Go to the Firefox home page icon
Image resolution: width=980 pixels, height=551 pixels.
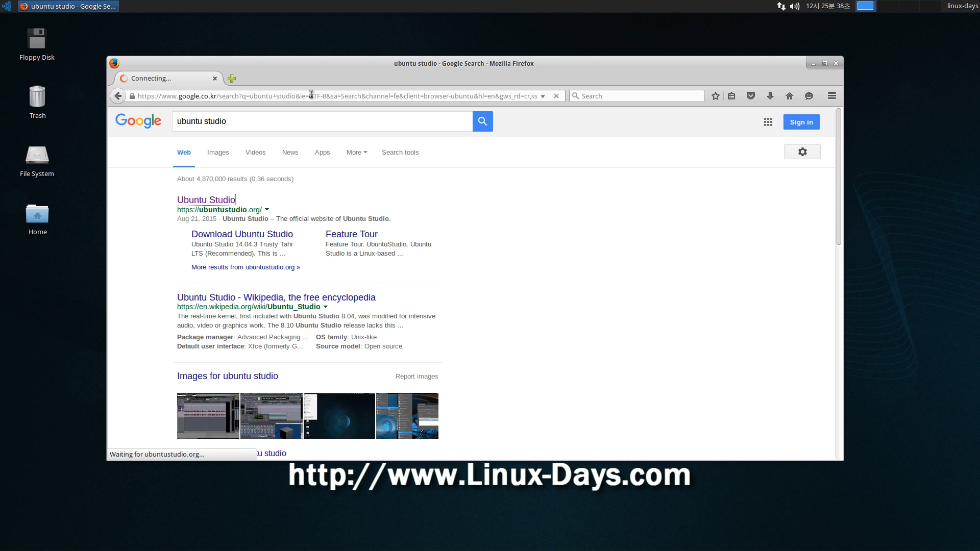click(x=790, y=96)
